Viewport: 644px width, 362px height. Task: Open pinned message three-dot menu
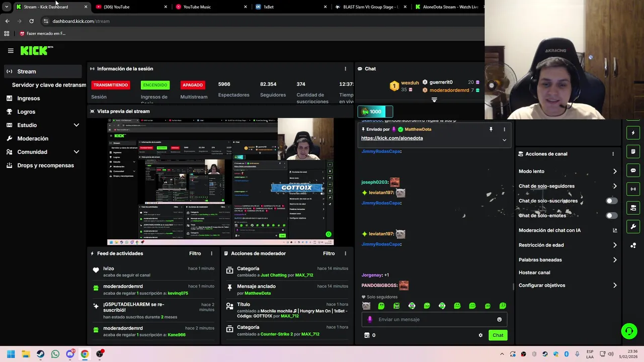504,129
